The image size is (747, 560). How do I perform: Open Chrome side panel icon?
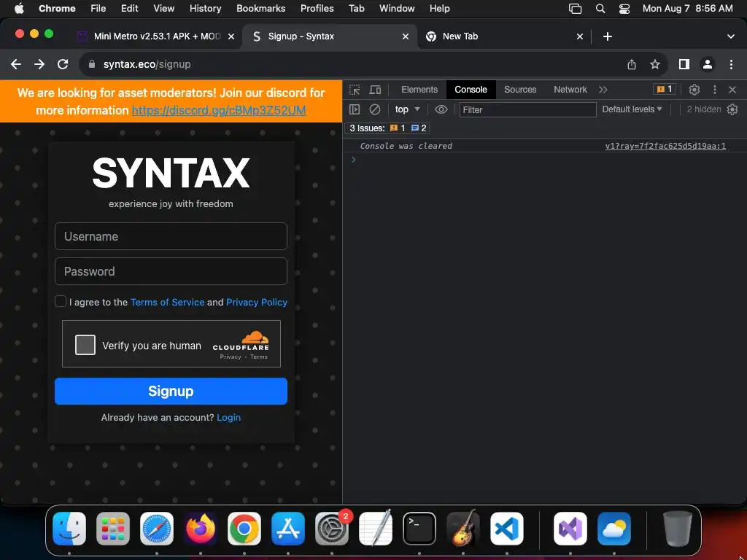[684, 64]
